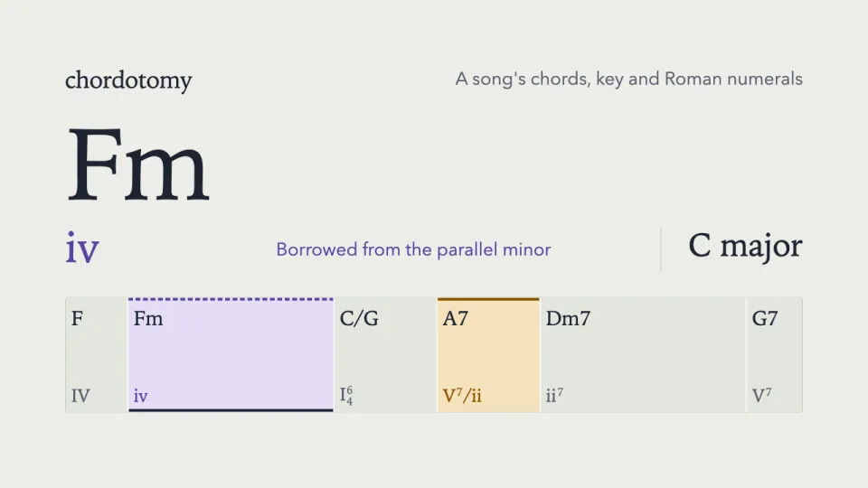The width and height of the screenshot is (868, 488).
Task: Select the Dm7 chord block
Action: (x=643, y=354)
